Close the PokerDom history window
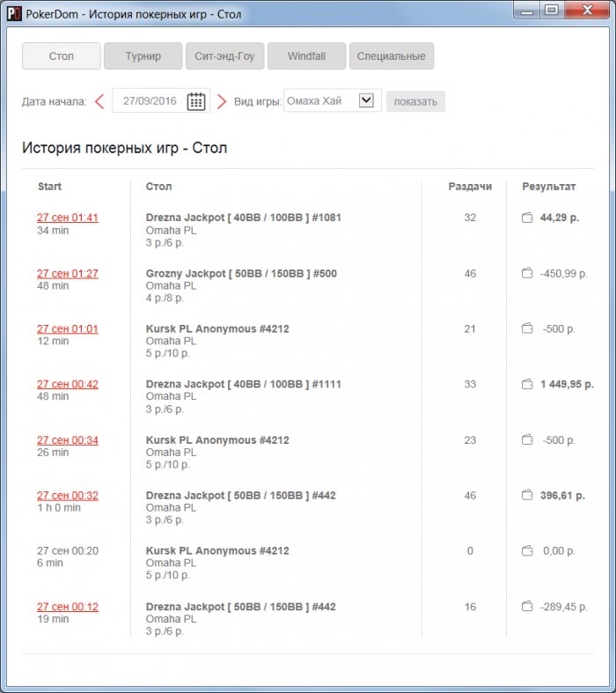The width and height of the screenshot is (616, 693). click(x=587, y=11)
